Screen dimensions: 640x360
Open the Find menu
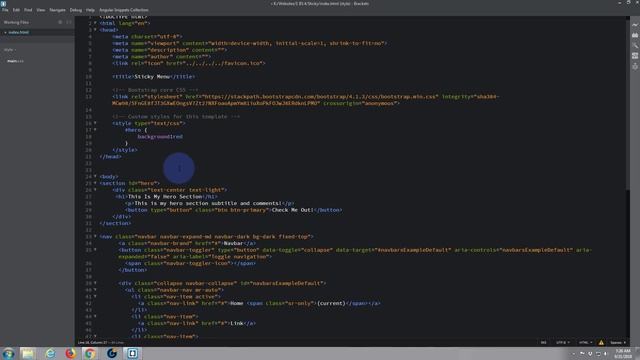[x=28, y=10]
